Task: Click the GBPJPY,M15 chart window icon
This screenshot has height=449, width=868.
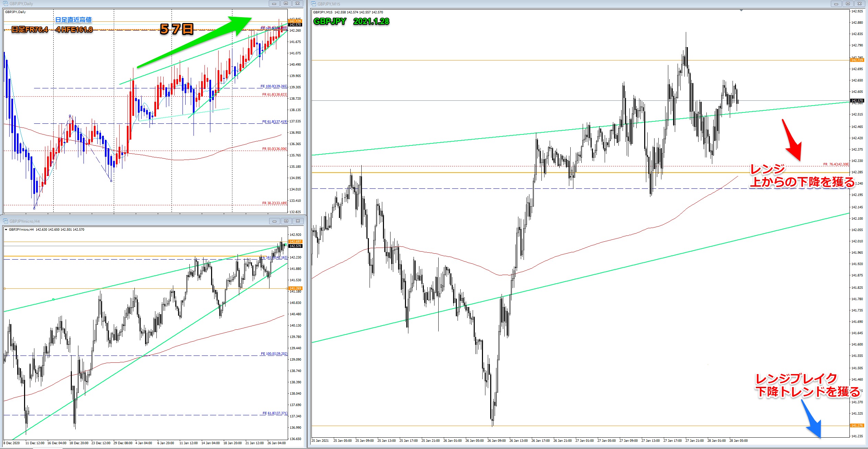Action: 314,4
